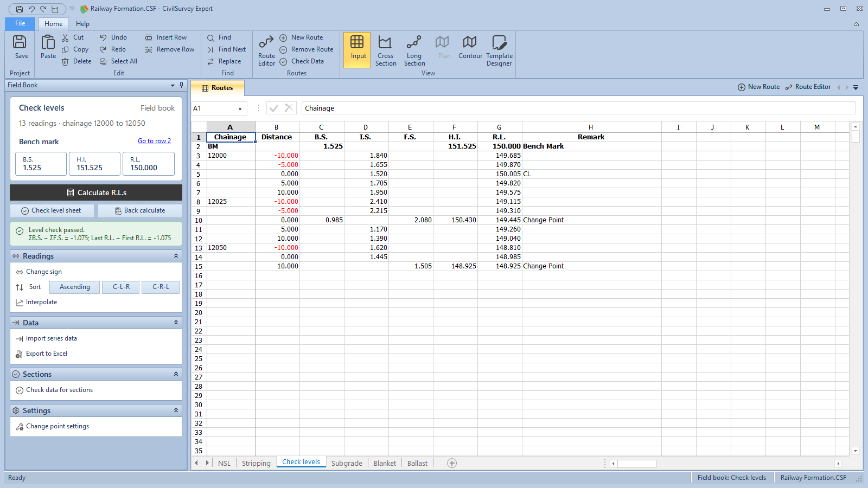Collapse the Data section
868x488 pixels.
point(176,323)
